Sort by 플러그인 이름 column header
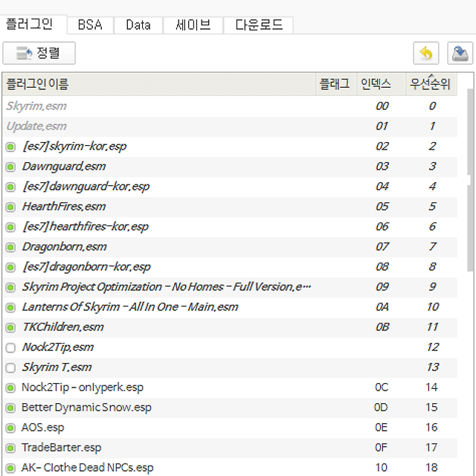The height and width of the screenshot is (476, 476). (159, 84)
